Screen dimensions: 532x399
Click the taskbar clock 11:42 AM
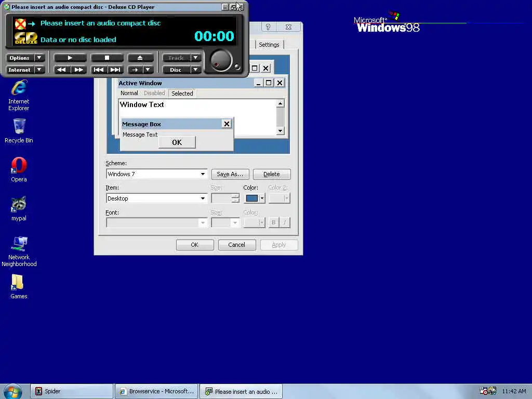[x=514, y=392]
